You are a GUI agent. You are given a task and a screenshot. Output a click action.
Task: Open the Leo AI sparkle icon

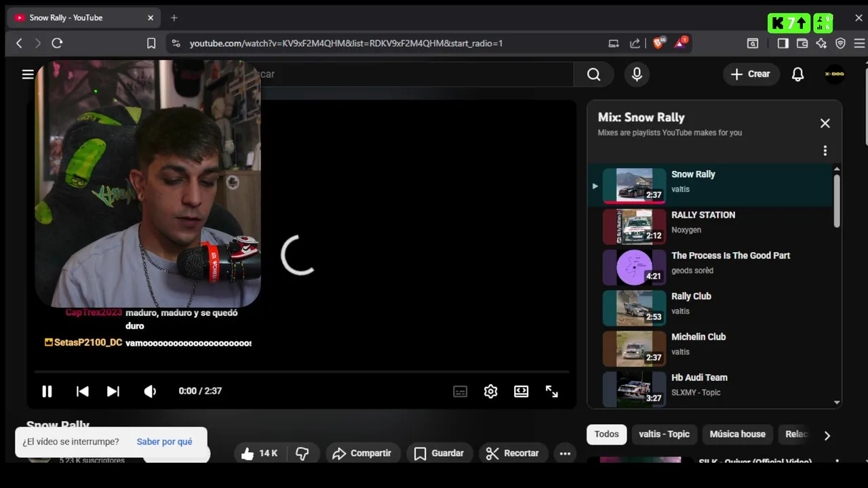click(821, 43)
